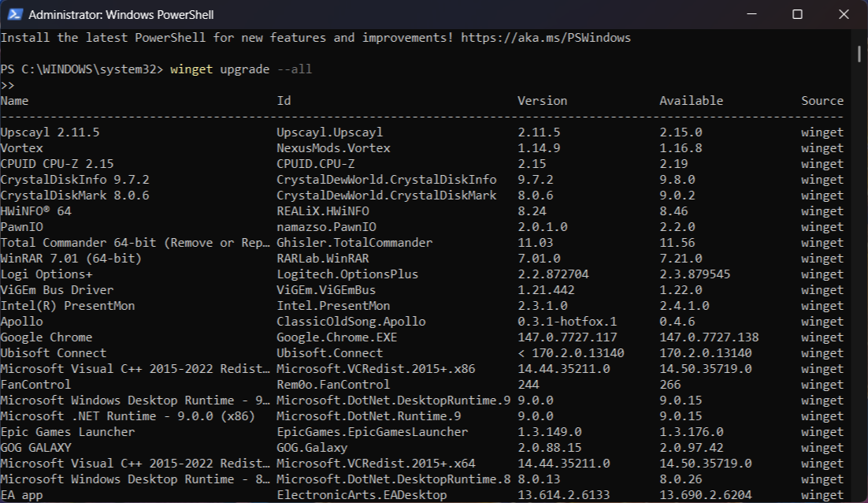Click the '--all' argument text
Viewport: 868px width, 503px height.
tap(295, 69)
